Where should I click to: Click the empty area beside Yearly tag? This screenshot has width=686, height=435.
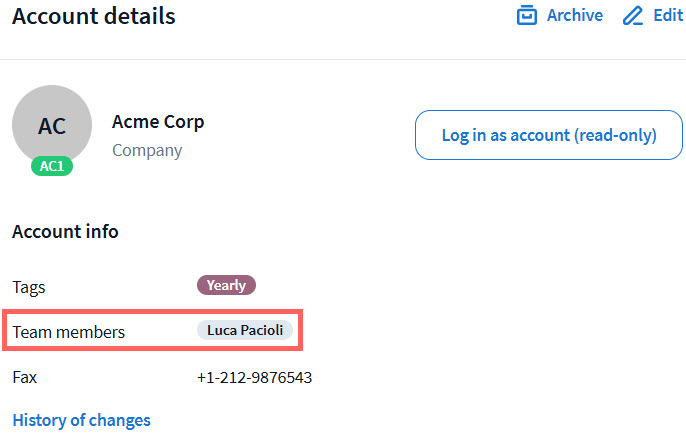[400, 286]
